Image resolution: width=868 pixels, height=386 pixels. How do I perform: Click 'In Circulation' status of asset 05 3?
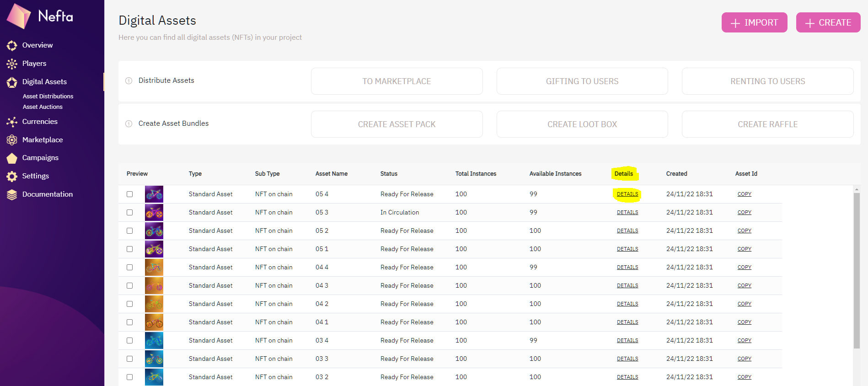tap(400, 213)
